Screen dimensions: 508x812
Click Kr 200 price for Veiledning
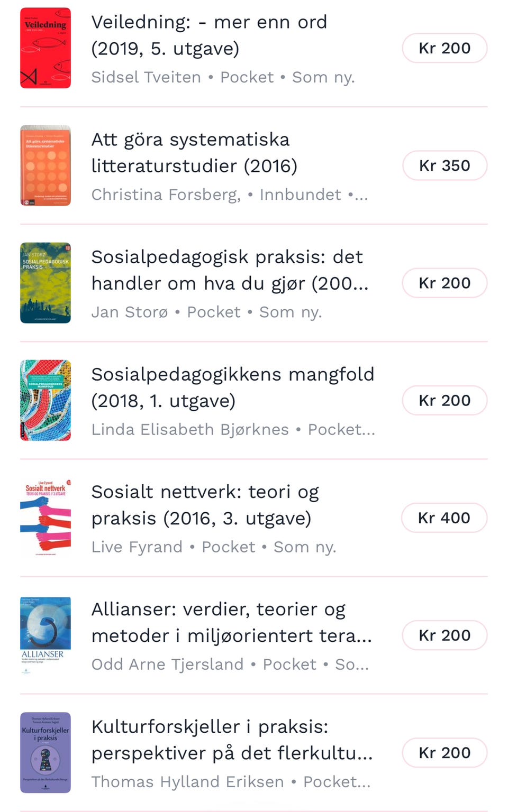[444, 48]
